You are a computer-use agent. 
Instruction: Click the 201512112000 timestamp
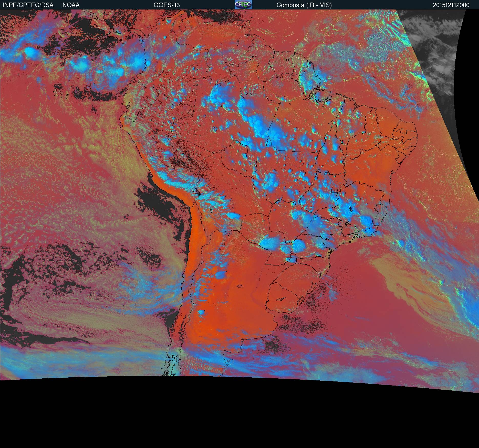point(451,5)
